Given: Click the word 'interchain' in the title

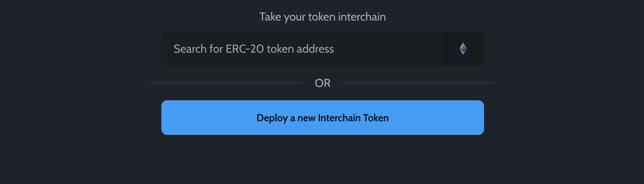Looking at the screenshot, I should tap(362, 17).
